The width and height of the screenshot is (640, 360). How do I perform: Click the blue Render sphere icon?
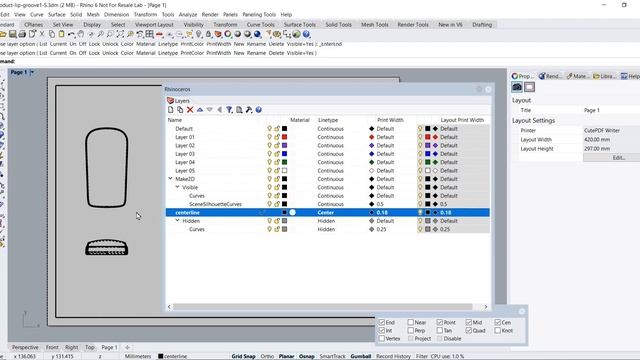(258, 34)
